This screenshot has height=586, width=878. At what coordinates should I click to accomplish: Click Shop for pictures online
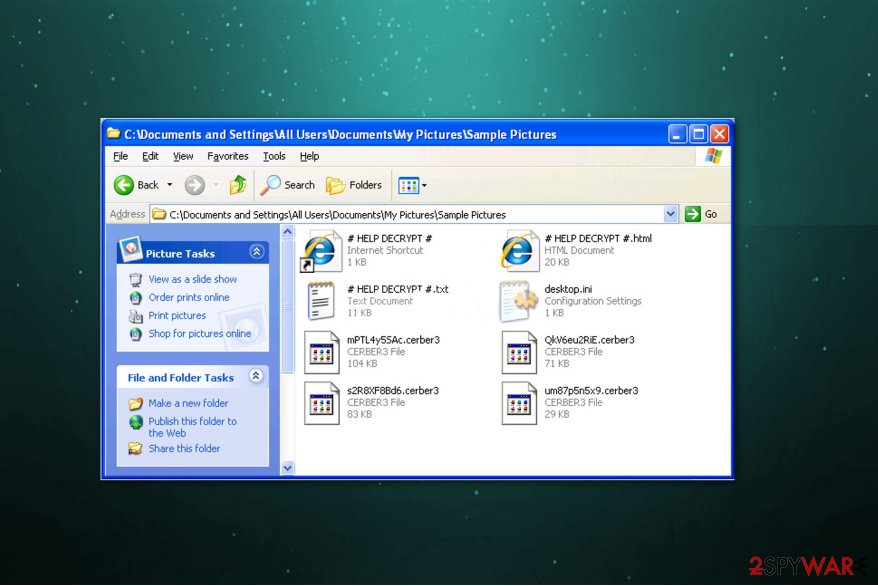[x=199, y=334]
